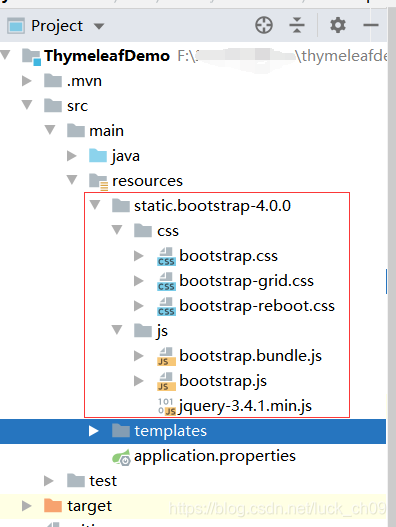Click the main folder icon
Image resolution: width=396 pixels, height=527 pixels.
(x=75, y=130)
